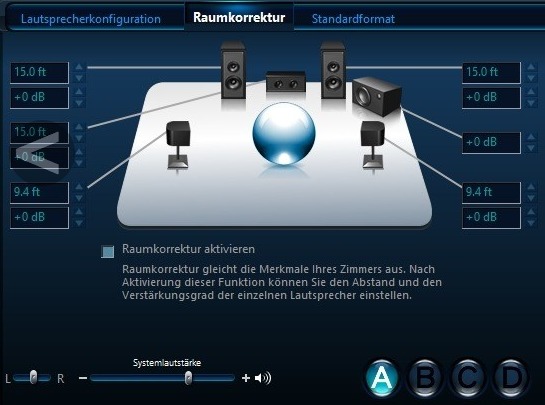Decrease rear right speaker distance with down arrow
The height and width of the screenshot is (405, 545).
[x=531, y=198]
